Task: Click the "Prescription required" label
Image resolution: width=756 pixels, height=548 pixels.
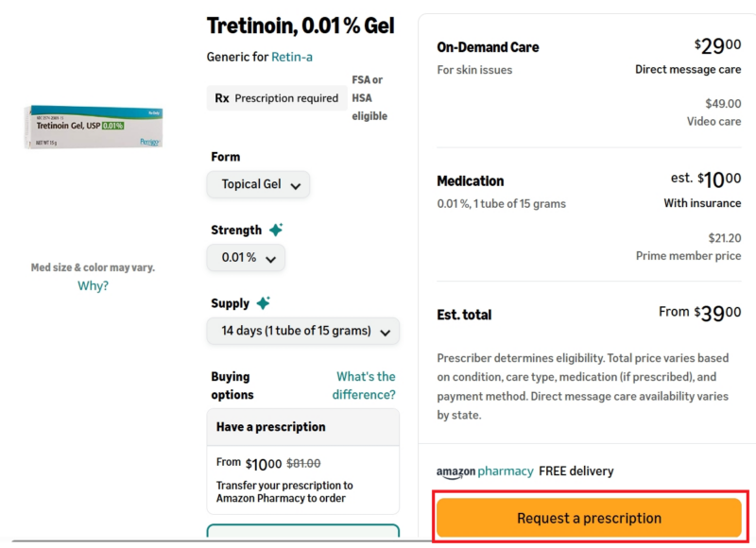Action: [286, 98]
